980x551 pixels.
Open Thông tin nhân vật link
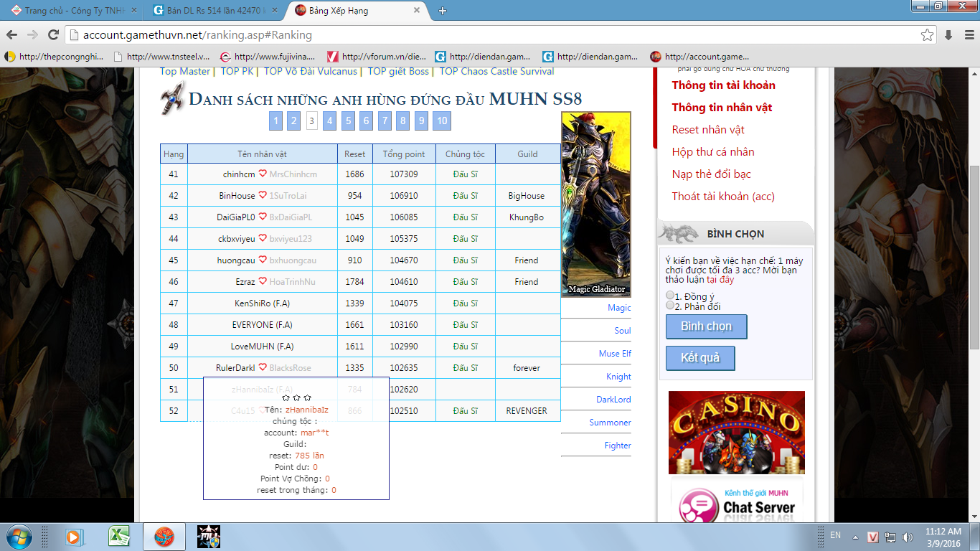tap(722, 108)
